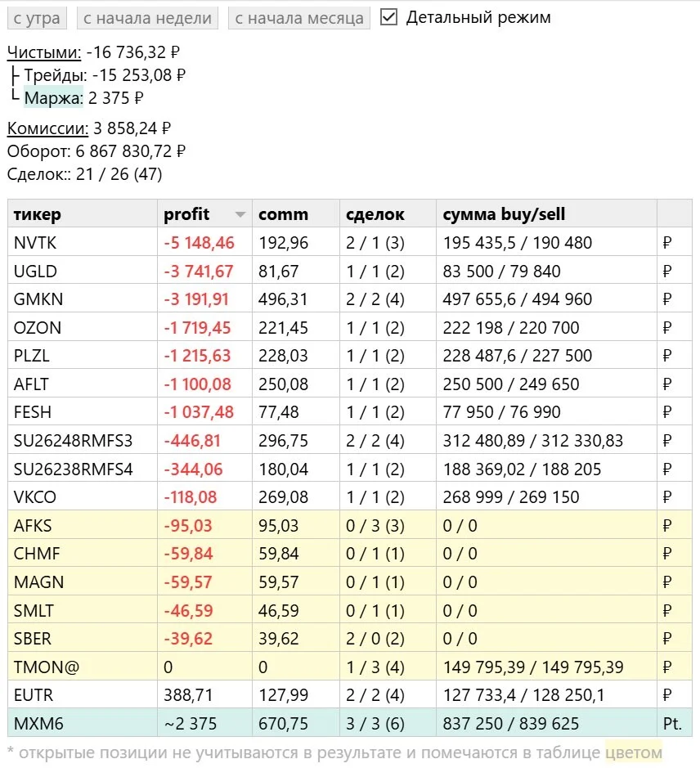
Task: Select the FESH ticker cell
Action: click(x=83, y=412)
